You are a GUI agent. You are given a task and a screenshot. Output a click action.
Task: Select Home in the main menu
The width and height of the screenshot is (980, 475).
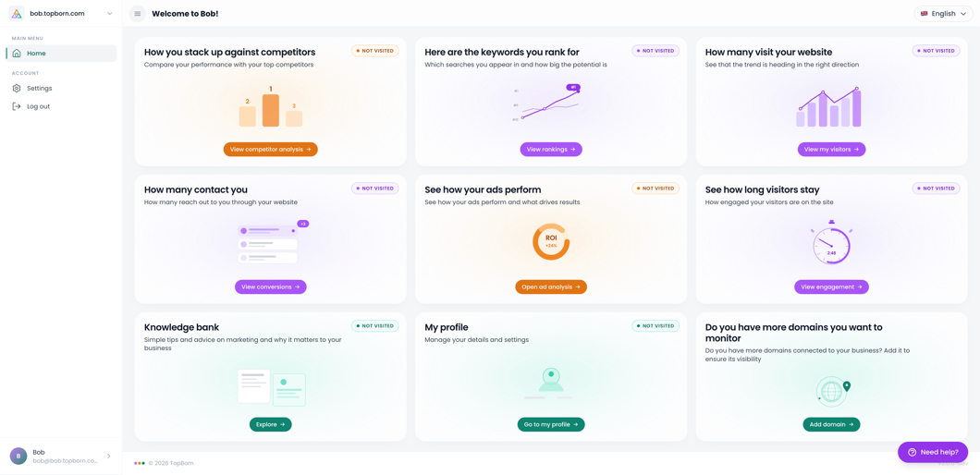[x=61, y=53]
